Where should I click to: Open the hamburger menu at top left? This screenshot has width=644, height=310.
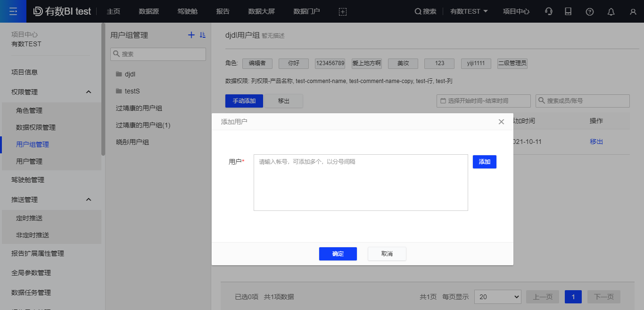(x=13, y=11)
